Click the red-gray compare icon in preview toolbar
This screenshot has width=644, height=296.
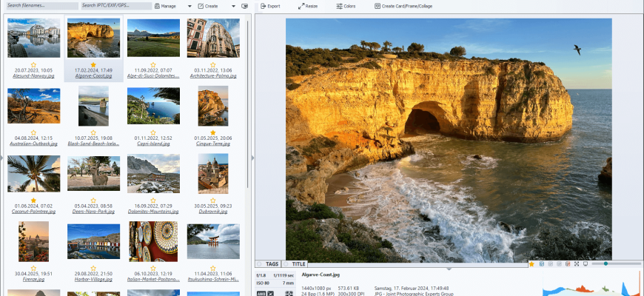[x=568, y=264]
